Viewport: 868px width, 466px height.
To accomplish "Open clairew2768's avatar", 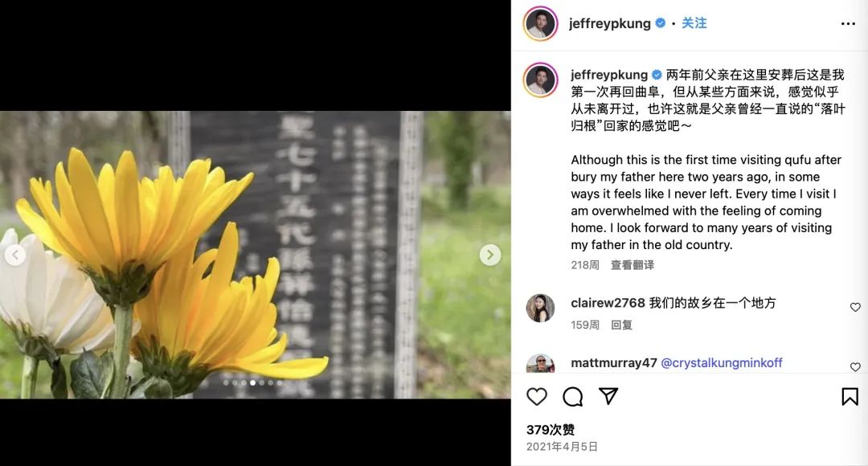I will click(540, 308).
